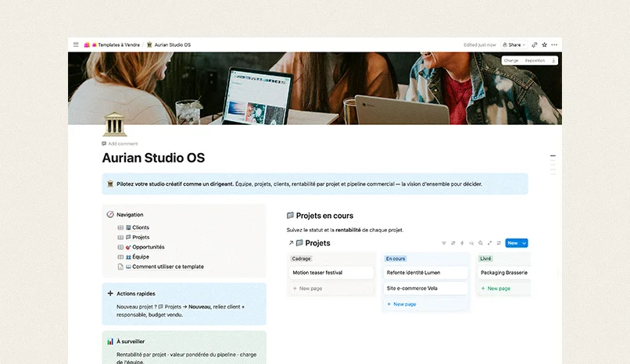Click the Aurian Studio OS page title
The width and height of the screenshot is (630, 364).
click(x=153, y=158)
